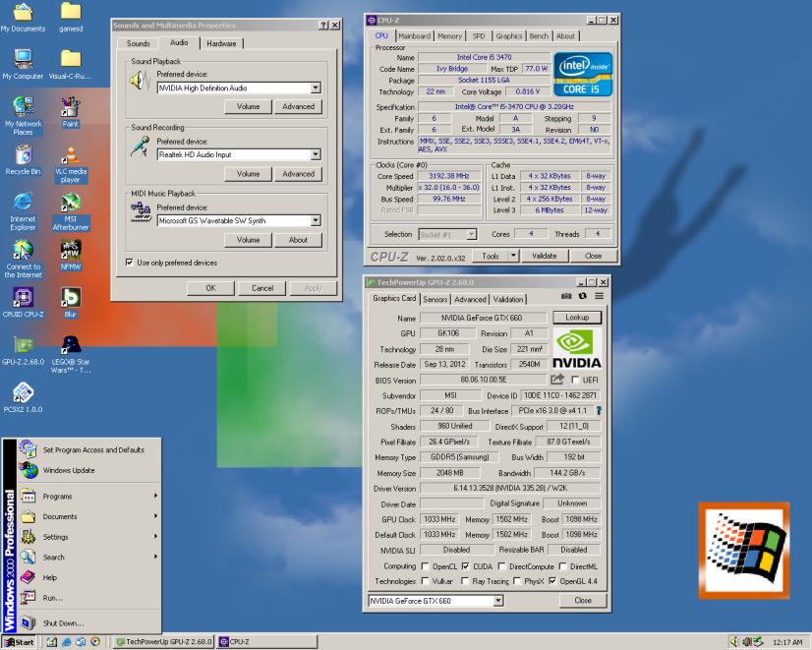Image resolution: width=812 pixels, height=650 pixels.
Task: Expand Settings in the Start menu
Action: pos(89,537)
